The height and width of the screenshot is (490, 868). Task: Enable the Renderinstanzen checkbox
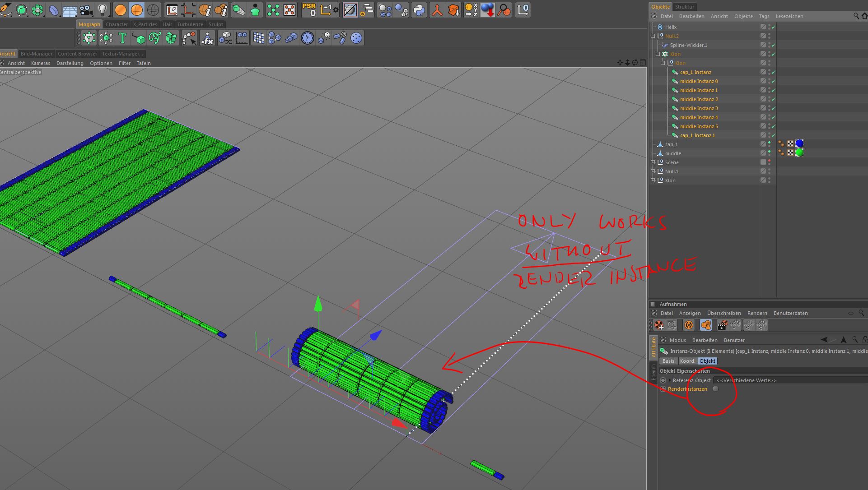tap(715, 389)
